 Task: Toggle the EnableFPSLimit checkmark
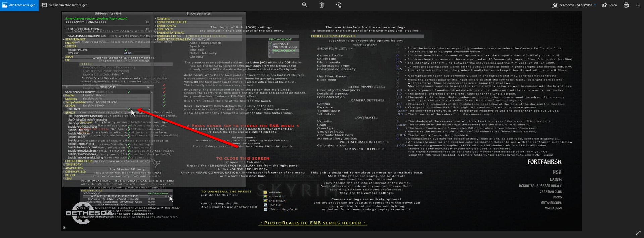126,50
